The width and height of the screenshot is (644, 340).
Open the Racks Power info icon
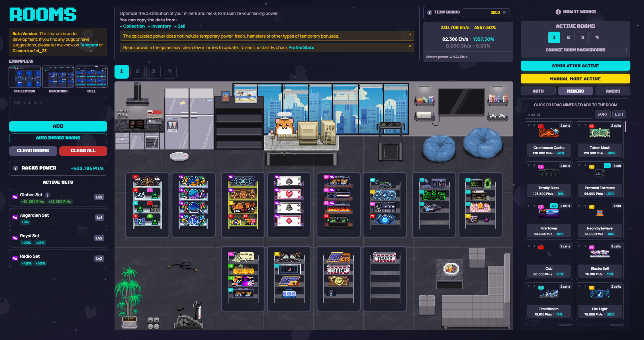[16, 168]
